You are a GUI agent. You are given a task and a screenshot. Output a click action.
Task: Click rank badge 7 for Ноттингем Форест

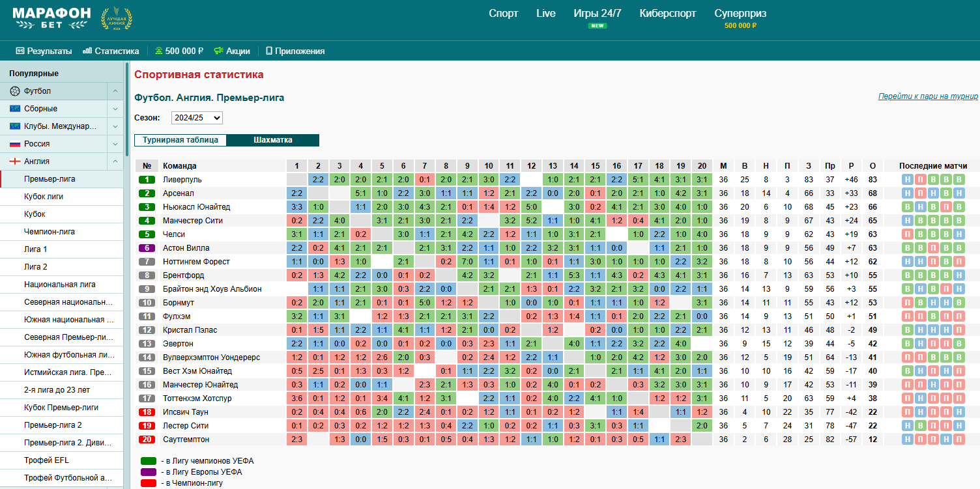(x=147, y=262)
